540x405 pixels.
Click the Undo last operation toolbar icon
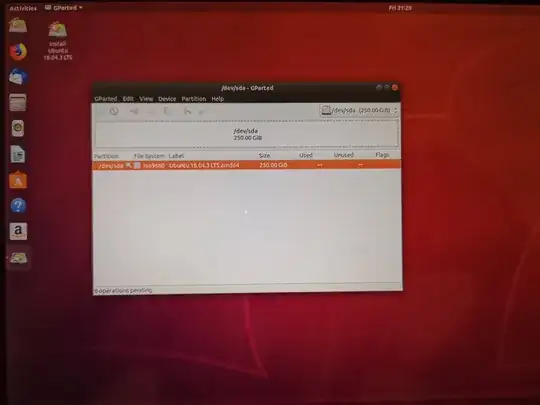(x=187, y=111)
